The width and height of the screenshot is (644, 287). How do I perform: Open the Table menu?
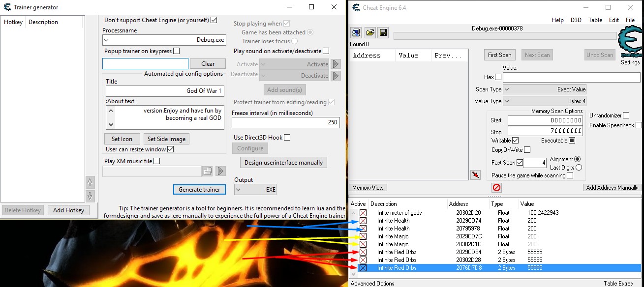point(595,20)
